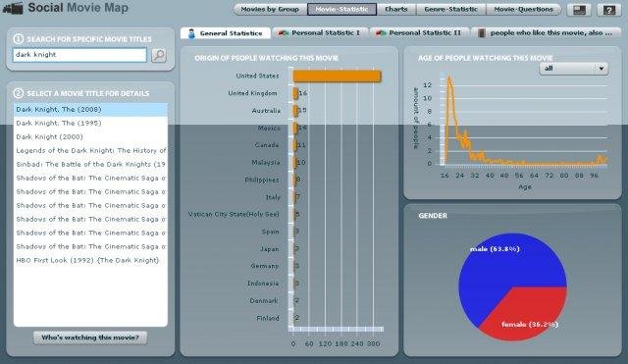Select 'Sinbad: The Battle of the Dark Knights'
Screen dimensions: 628x364
tap(90, 164)
